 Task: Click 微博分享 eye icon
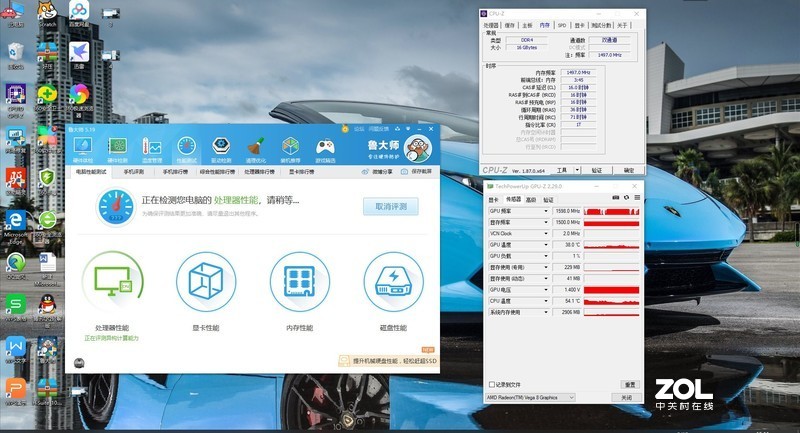365,172
